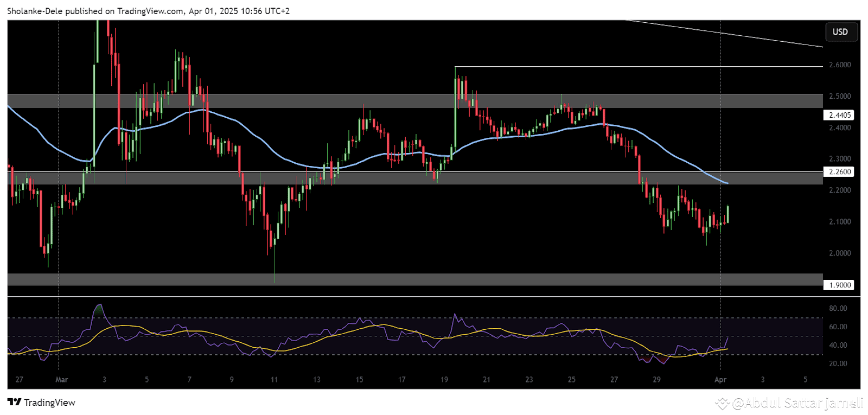Click the 2.6000 price axis tick

click(x=840, y=65)
